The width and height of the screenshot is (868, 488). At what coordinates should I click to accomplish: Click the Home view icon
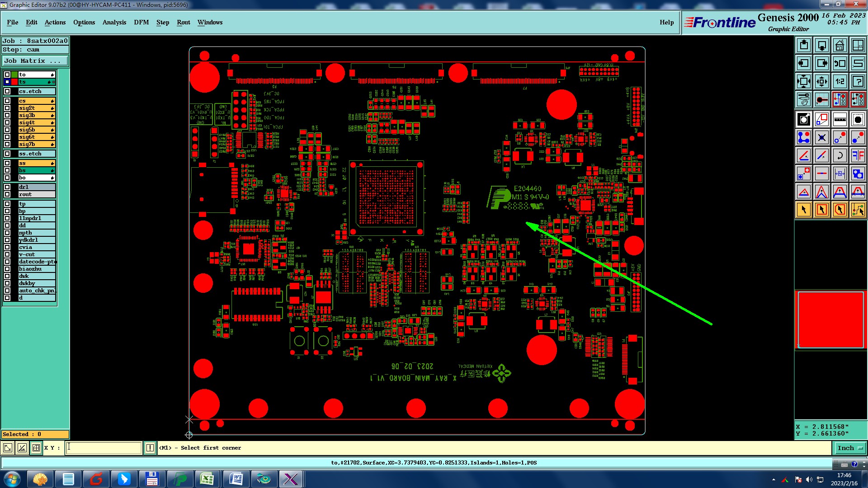click(840, 45)
